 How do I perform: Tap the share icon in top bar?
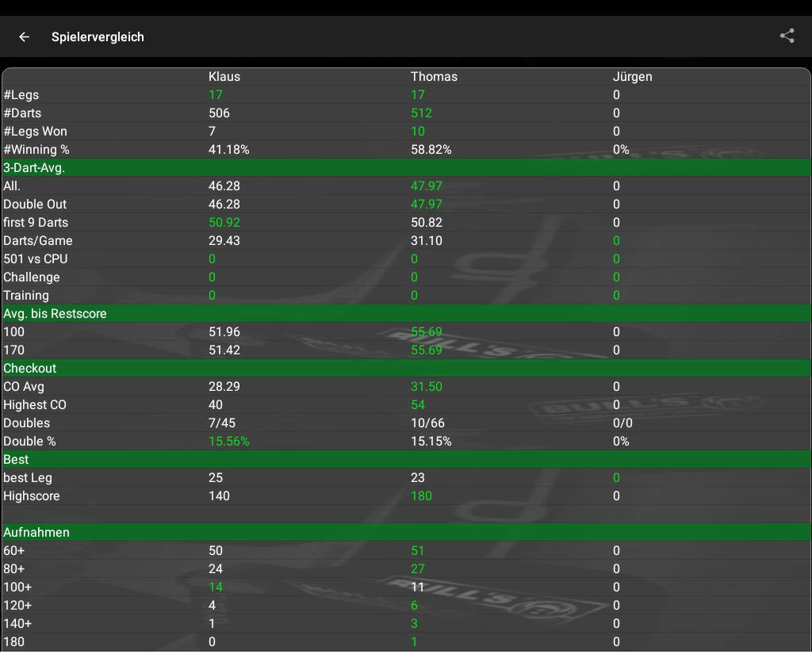[x=787, y=36]
